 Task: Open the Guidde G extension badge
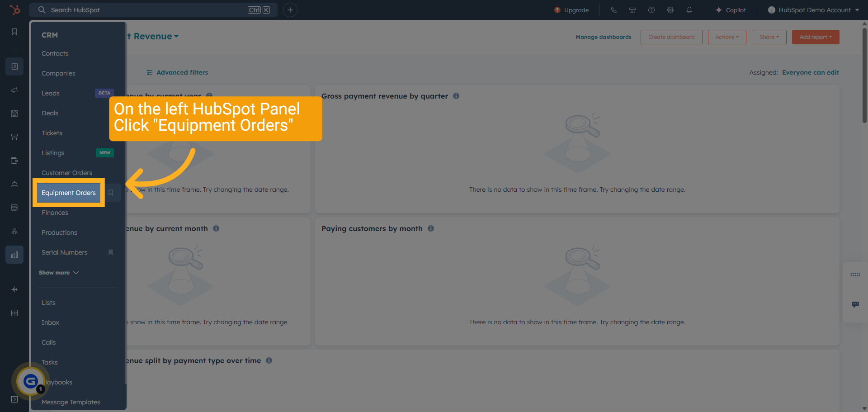[x=30, y=381]
